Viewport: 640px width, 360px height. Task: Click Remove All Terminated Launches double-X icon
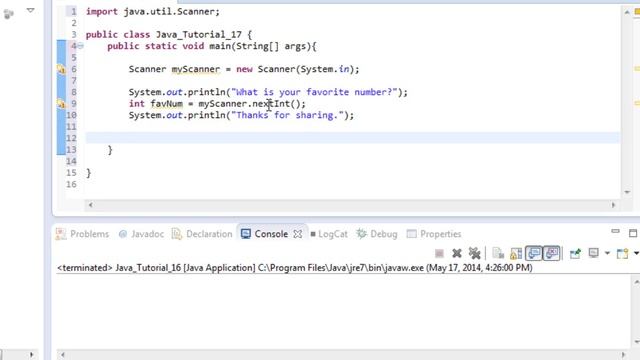tap(474, 253)
